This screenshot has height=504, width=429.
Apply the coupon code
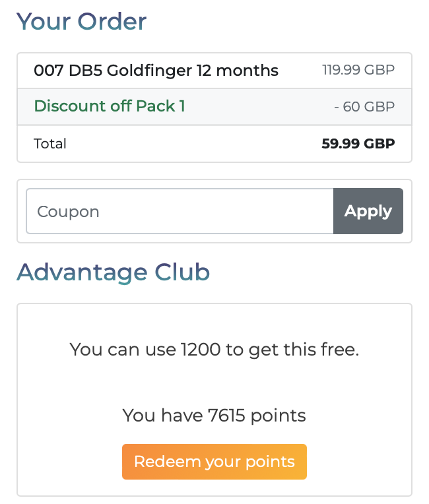[x=368, y=211]
